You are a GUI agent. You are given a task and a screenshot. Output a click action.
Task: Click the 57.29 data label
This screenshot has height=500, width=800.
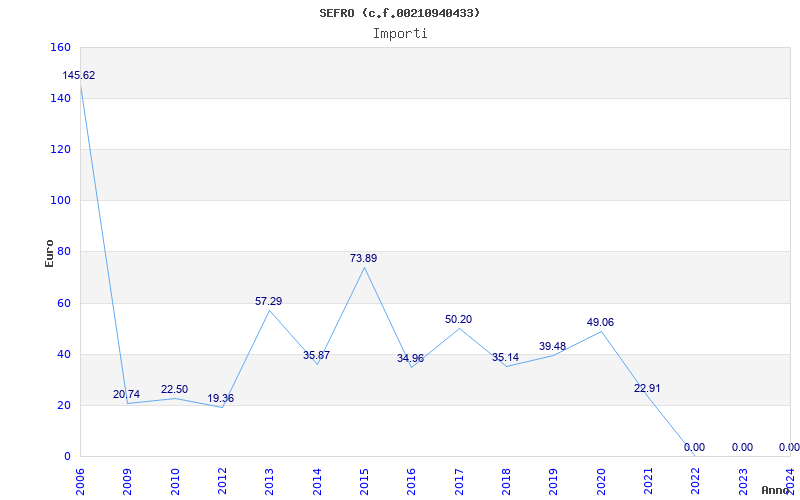pyautogui.click(x=268, y=302)
